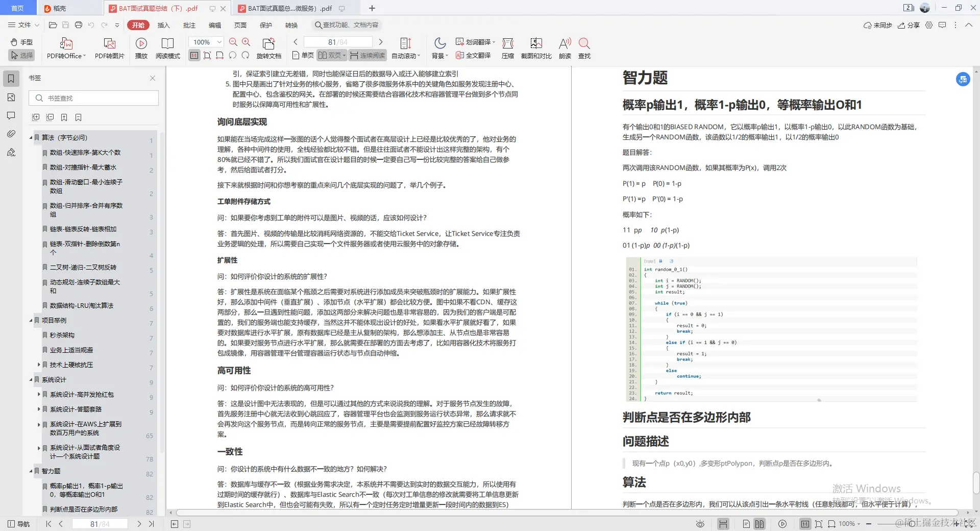980x531 pixels.
Task: Click 查找 find tool
Action: pyautogui.click(x=584, y=49)
